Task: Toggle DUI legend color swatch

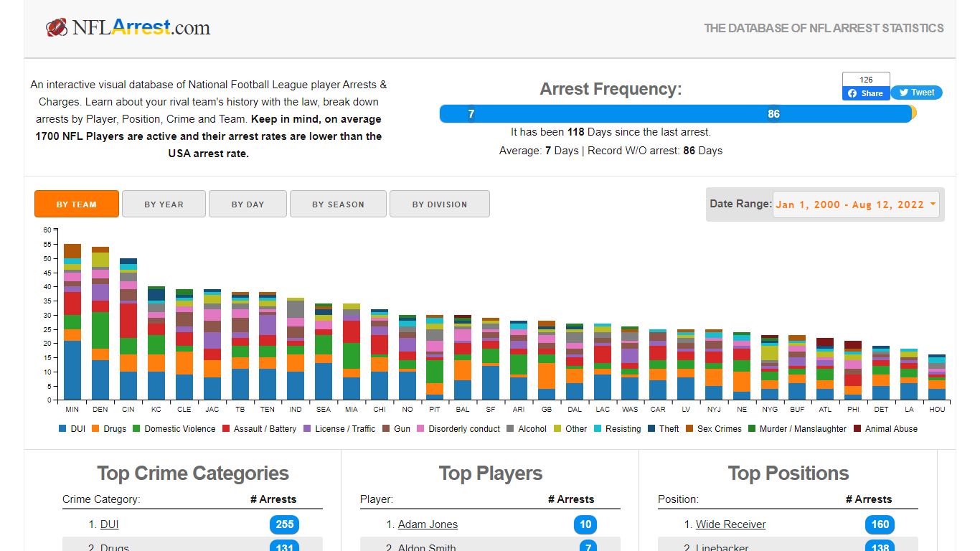Action: pos(63,429)
